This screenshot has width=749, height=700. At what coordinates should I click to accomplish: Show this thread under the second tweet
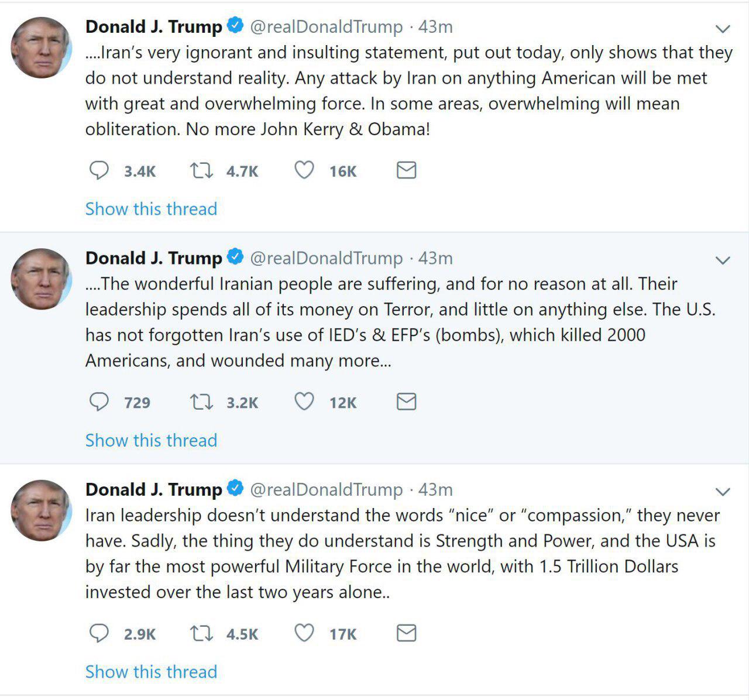151,440
